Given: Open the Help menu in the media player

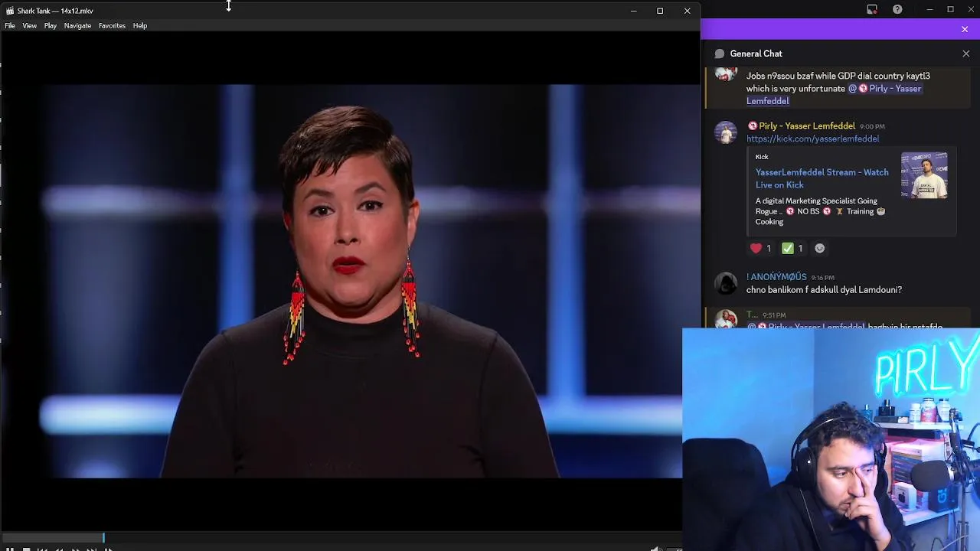Looking at the screenshot, I should tap(140, 26).
